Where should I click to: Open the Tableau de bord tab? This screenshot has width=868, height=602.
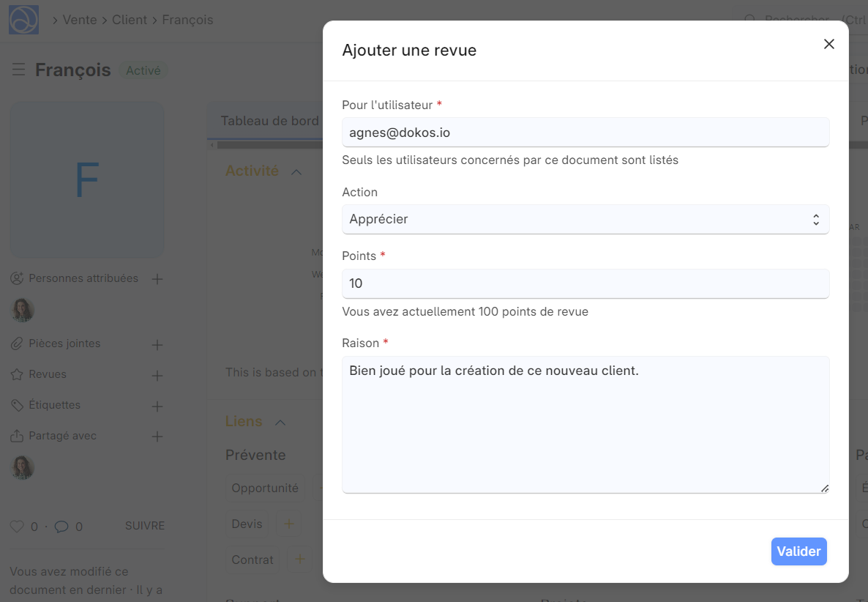click(269, 121)
